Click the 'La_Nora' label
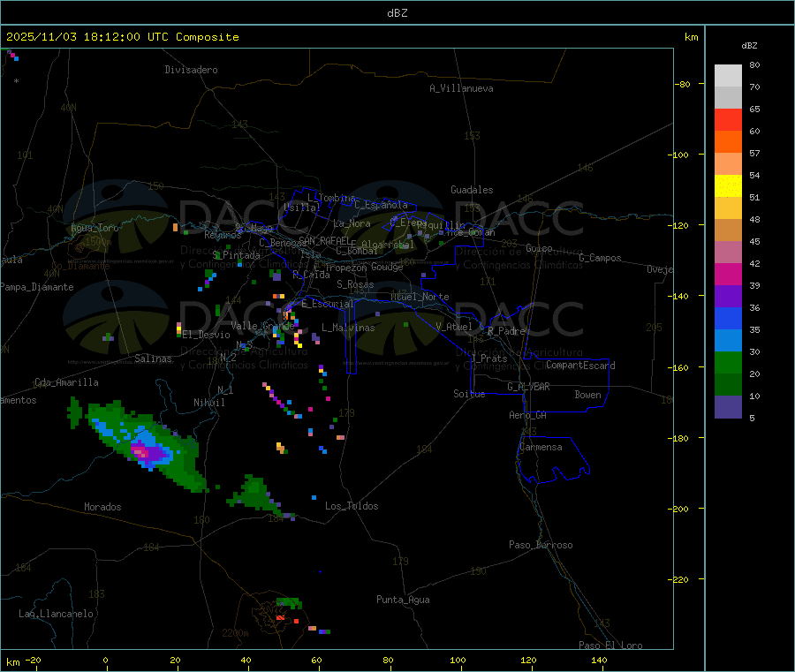 (352, 223)
